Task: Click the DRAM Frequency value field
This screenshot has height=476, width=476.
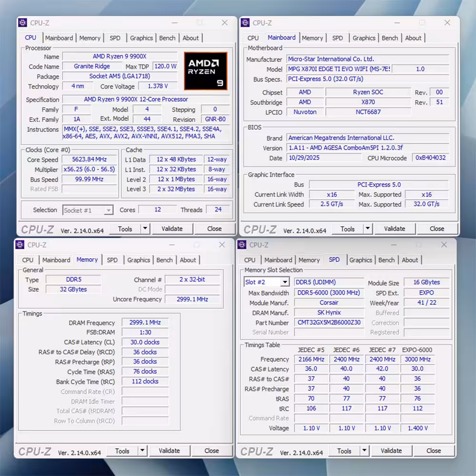Action: (x=145, y=322)
